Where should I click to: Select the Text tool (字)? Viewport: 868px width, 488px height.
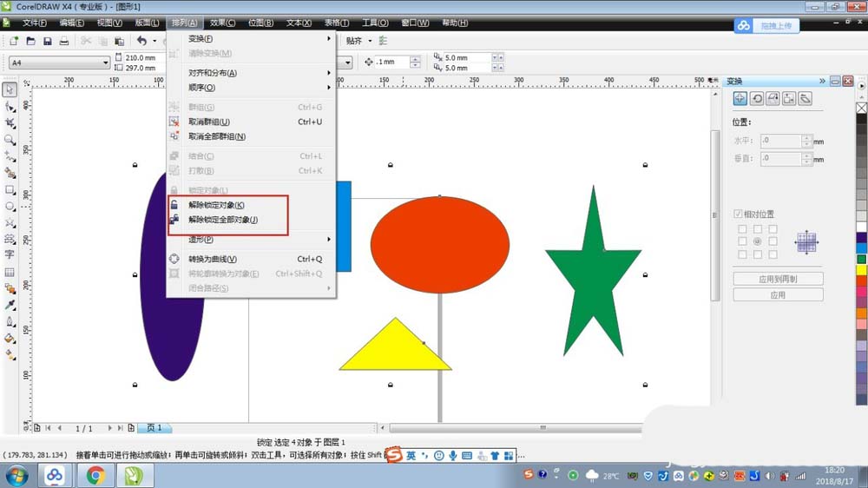coord(10,254)
